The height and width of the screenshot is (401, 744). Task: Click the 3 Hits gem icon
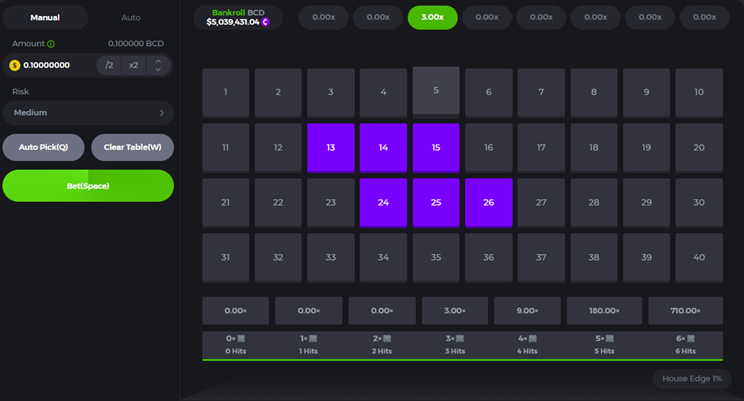tap(461, 339)
